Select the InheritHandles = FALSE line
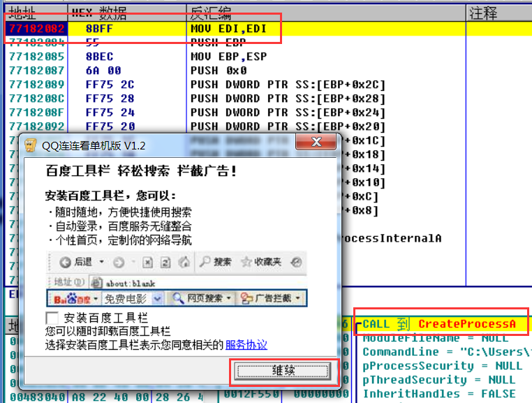The width and height of the screenshot is (532, 403). [439, 394]
